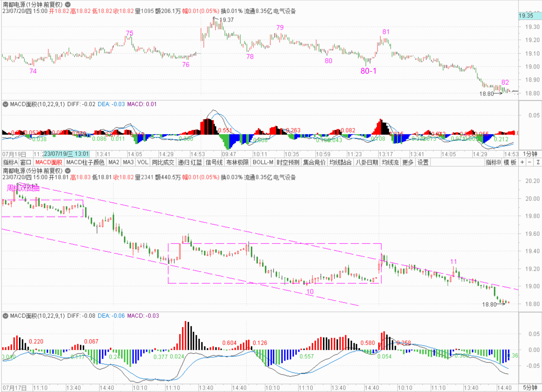Open upper MACD面积 indicator dropdown arrow

[x=5, y=104]
